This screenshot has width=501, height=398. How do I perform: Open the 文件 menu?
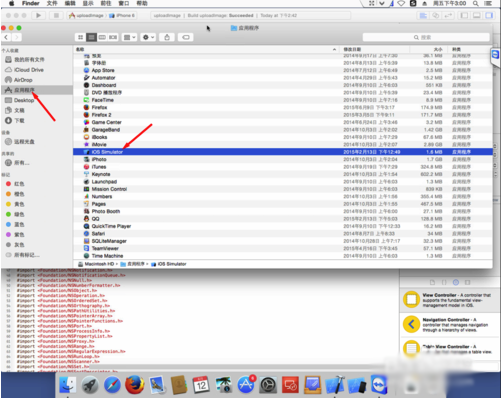click(52, 3)
